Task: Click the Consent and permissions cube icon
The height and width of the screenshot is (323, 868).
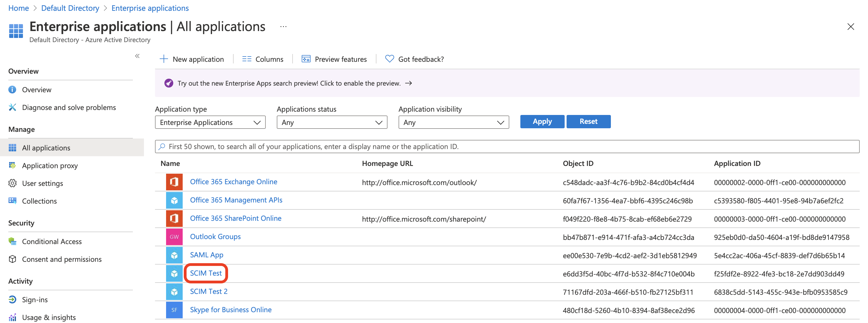Action: (x=12, y=259)
